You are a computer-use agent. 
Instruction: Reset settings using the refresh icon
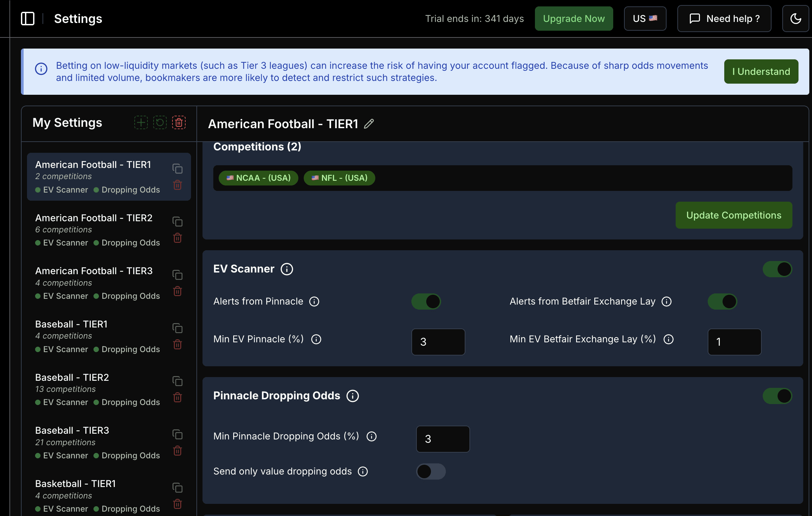pyautogui.click(x=160, y=122)
